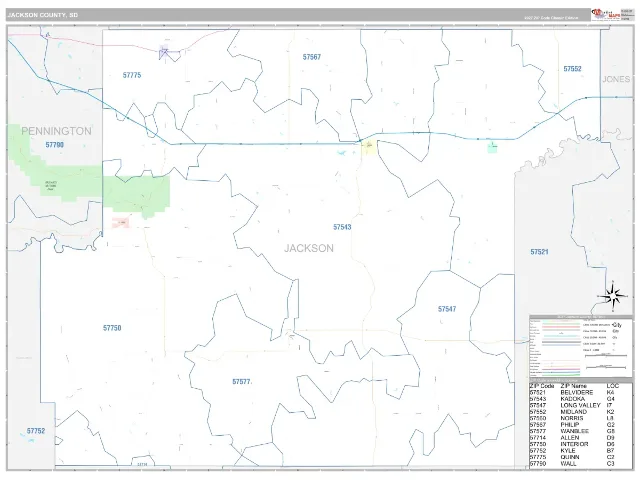Click the teal Belvidere town marker

point(492,147)
